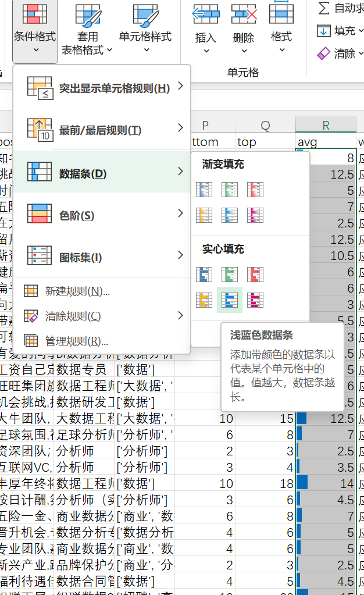Open dropdown arrow under 删除
364x595 pixels.
(x=244, y=51)
